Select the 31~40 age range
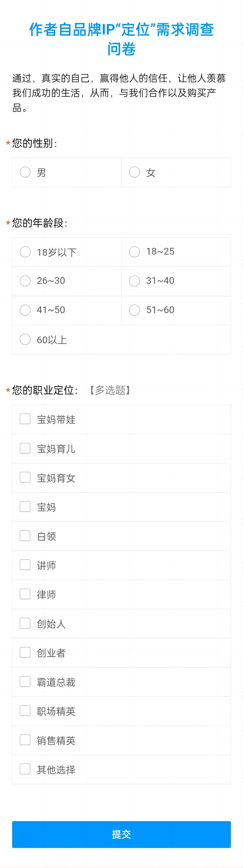This screenshot has height=868, width=243. click(x=134, y=281)
